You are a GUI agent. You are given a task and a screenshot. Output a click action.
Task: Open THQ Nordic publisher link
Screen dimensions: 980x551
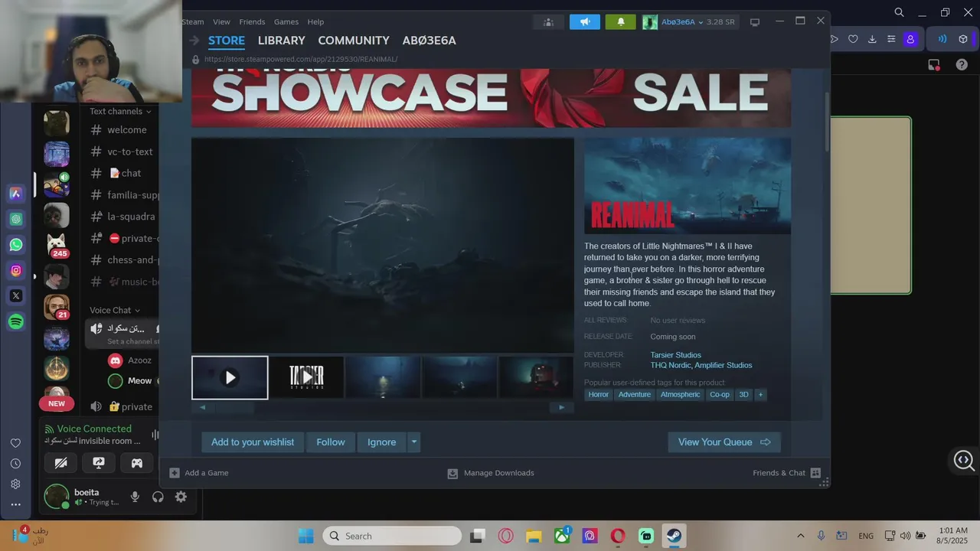tap(670, 366)
